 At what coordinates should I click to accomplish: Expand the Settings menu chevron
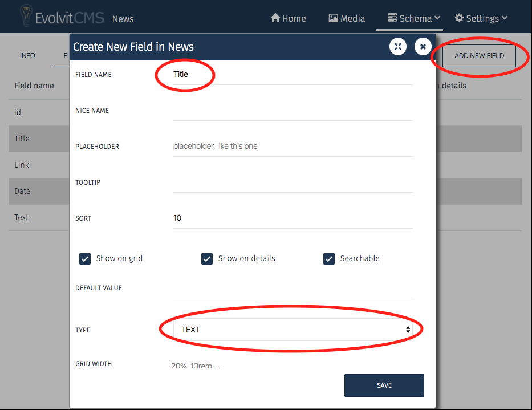click(504, 18)
